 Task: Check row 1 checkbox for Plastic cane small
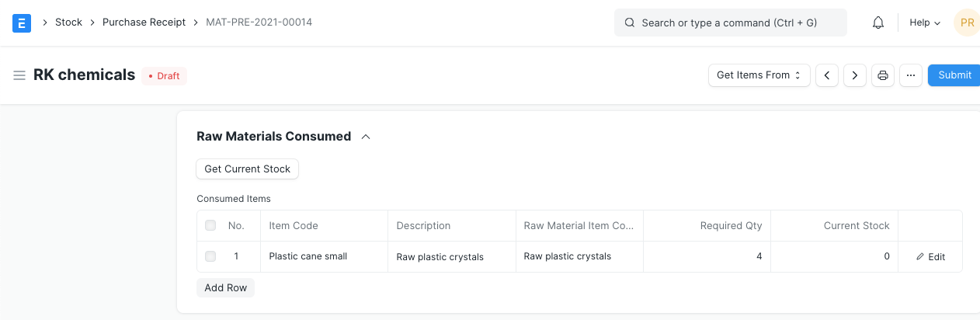210,256
